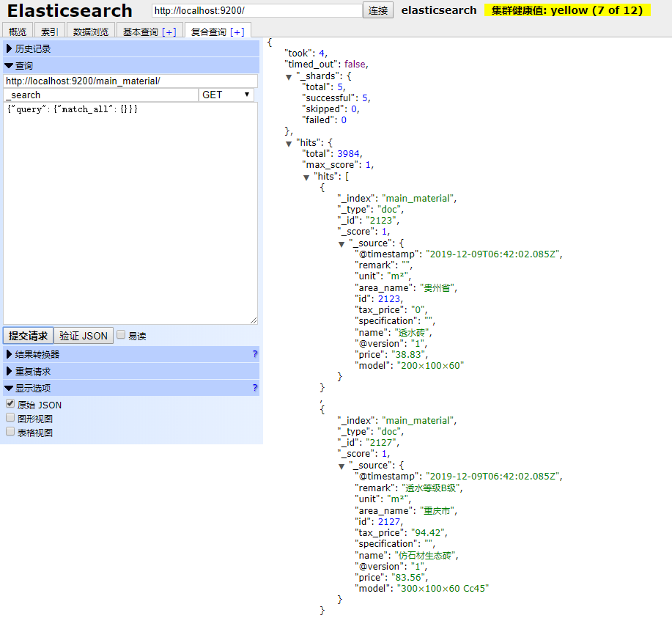This screenshot has height=621, width=672.
Task: Click the remark "透水等级B级" value
Action: (431, 488)
